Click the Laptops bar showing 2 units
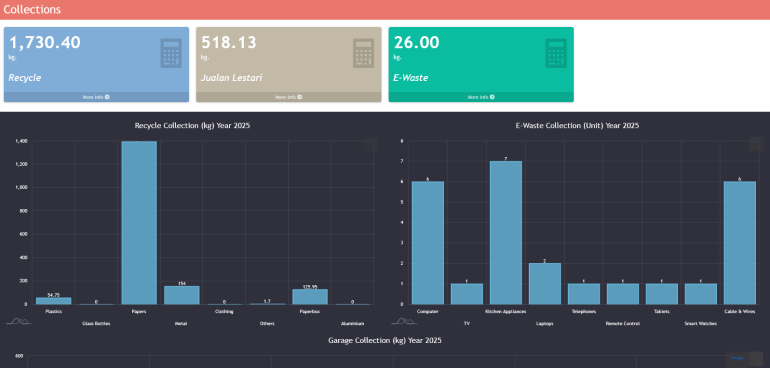 tap(545, 284)
